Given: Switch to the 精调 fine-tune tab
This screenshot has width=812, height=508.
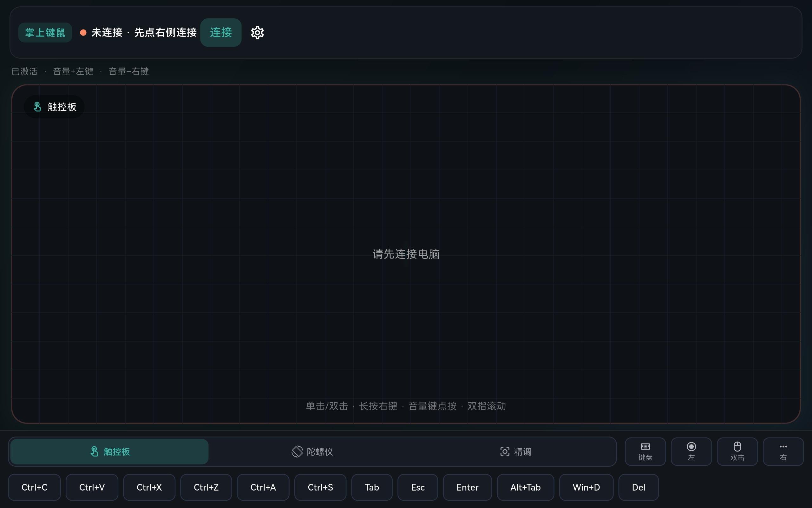Looking at the screenshot, I should click(x=516, y=451).
